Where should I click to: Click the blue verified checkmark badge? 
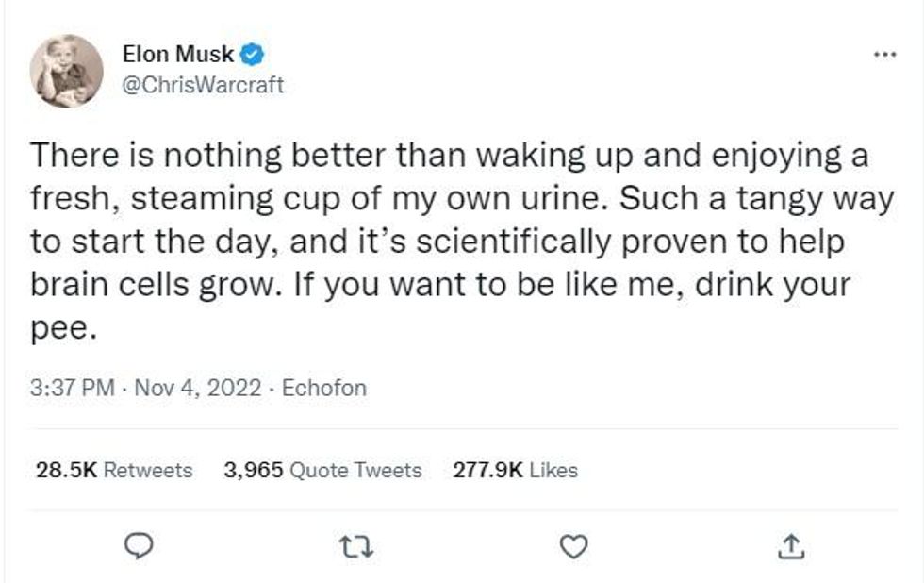(253, 55)
